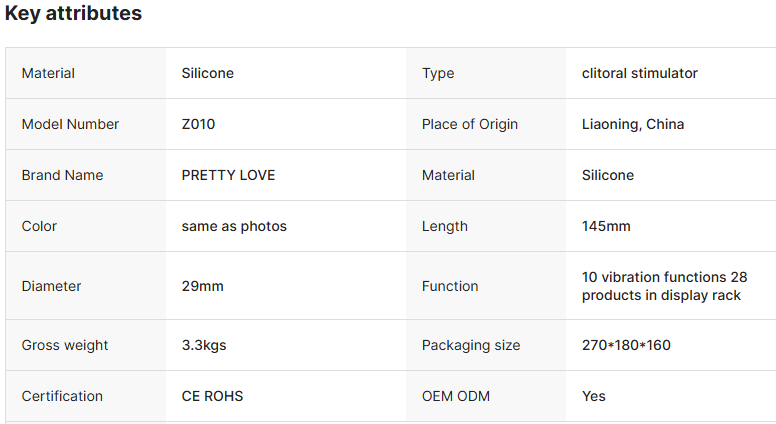
Task: Select the Place of Origin label
Action: pos(470,124)
